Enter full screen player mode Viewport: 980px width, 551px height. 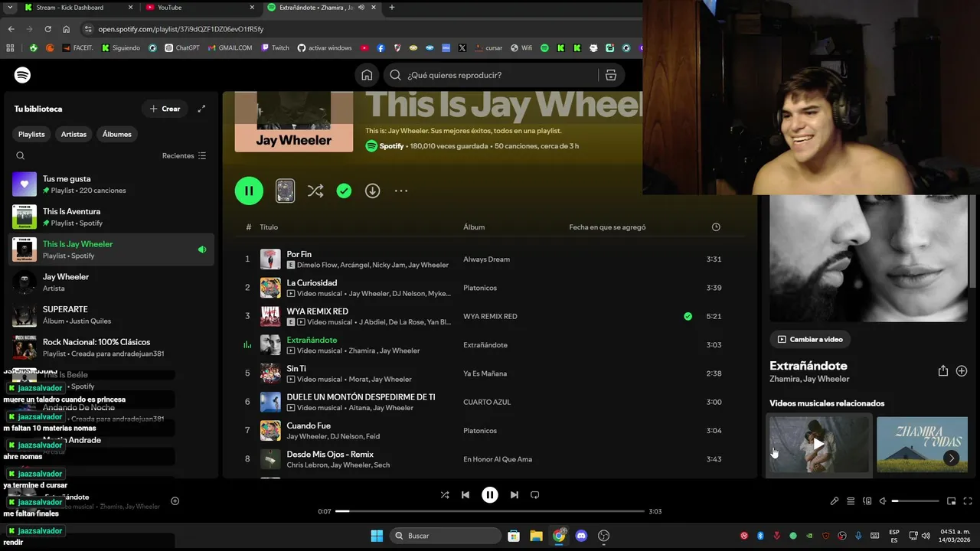point(968,501)
